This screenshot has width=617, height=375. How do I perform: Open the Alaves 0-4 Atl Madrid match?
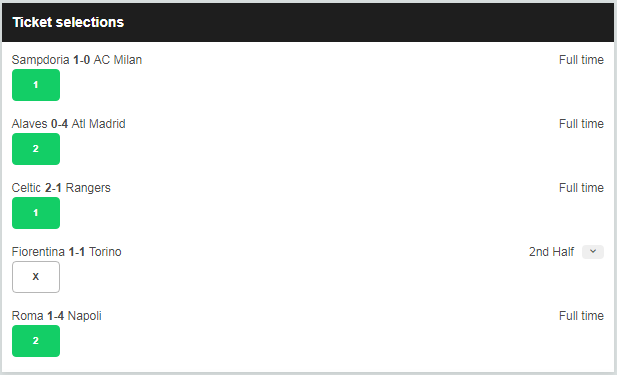coord(68,124)
